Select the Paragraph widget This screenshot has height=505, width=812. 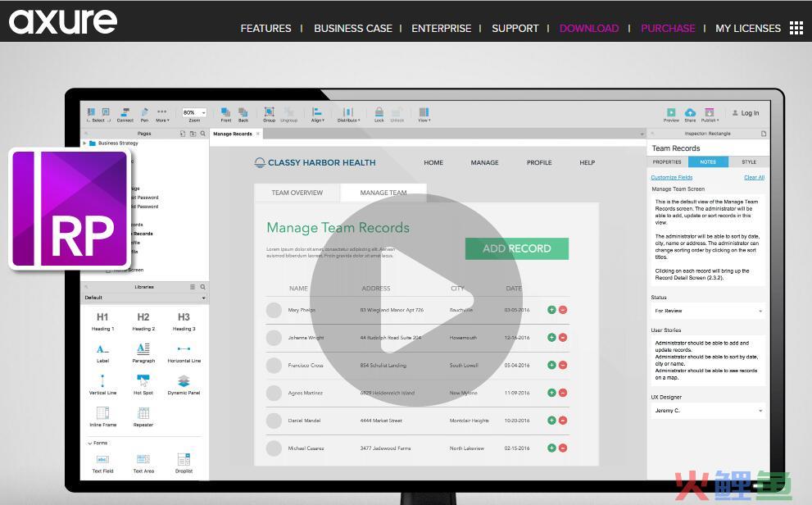click(143, 353)
